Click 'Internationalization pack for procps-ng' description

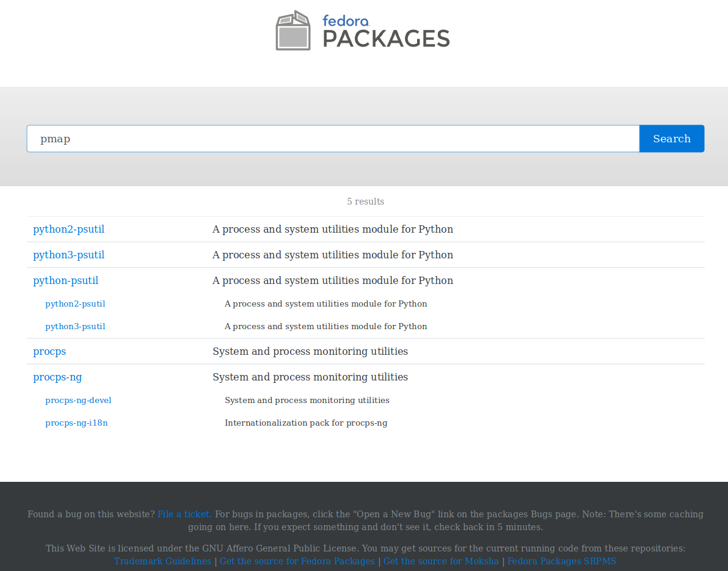[x=306, y=423]
